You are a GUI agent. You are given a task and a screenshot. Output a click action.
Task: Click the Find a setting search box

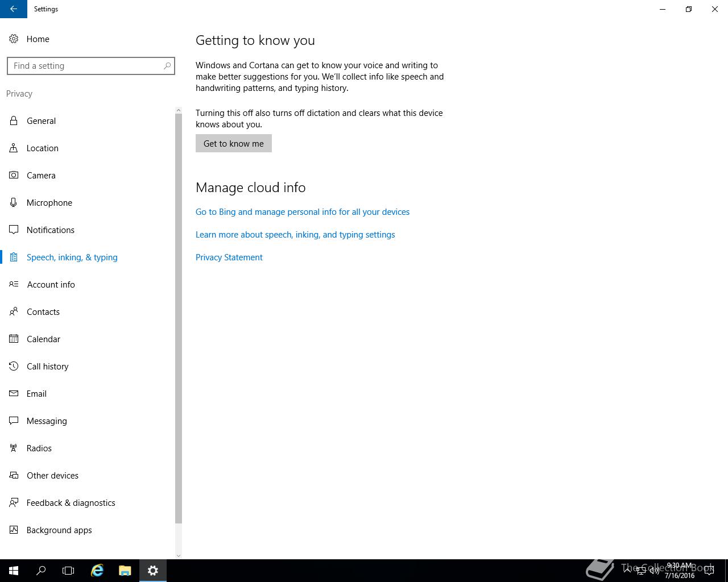[91, 66]
